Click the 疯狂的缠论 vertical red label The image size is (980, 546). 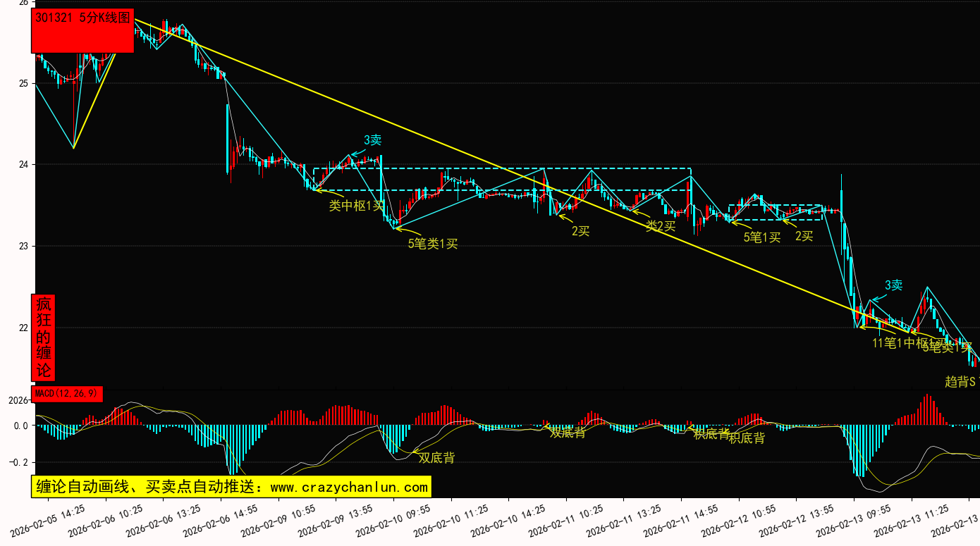tap(44, 337)
